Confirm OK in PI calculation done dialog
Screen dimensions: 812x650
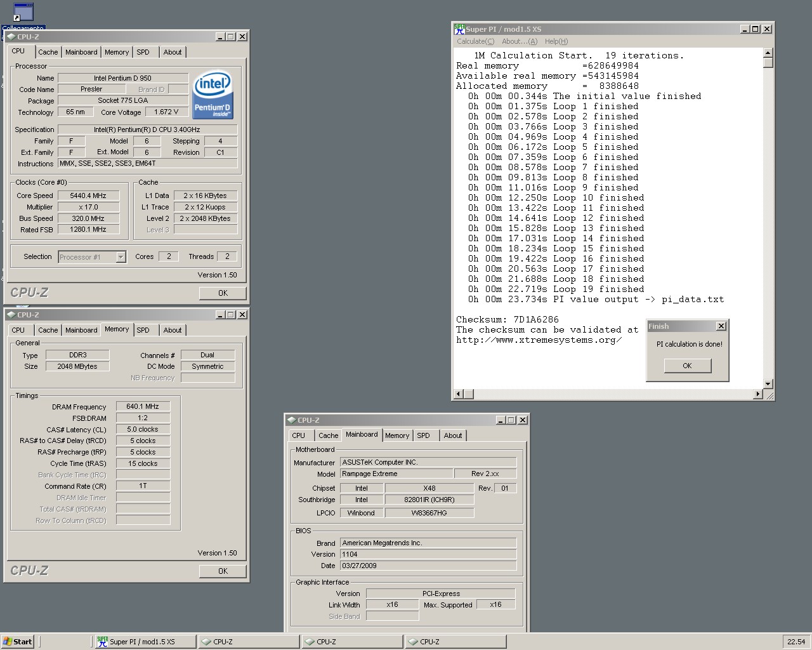[687, 366]
